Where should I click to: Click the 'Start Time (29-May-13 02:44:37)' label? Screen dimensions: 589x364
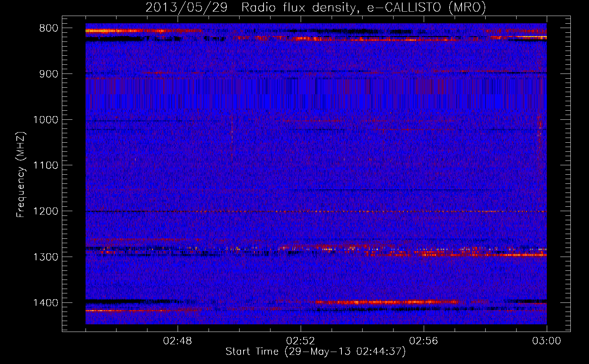pos(316,352)
